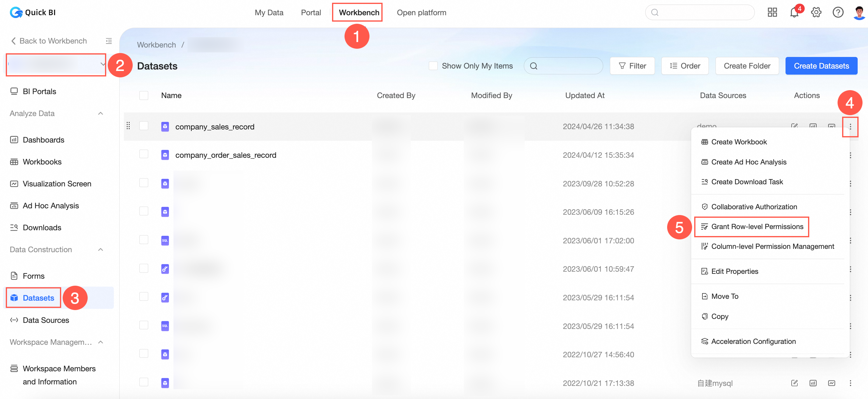Click the settings gear icon in header
Screen dimensions: 868x399
[x=816, y=12]
